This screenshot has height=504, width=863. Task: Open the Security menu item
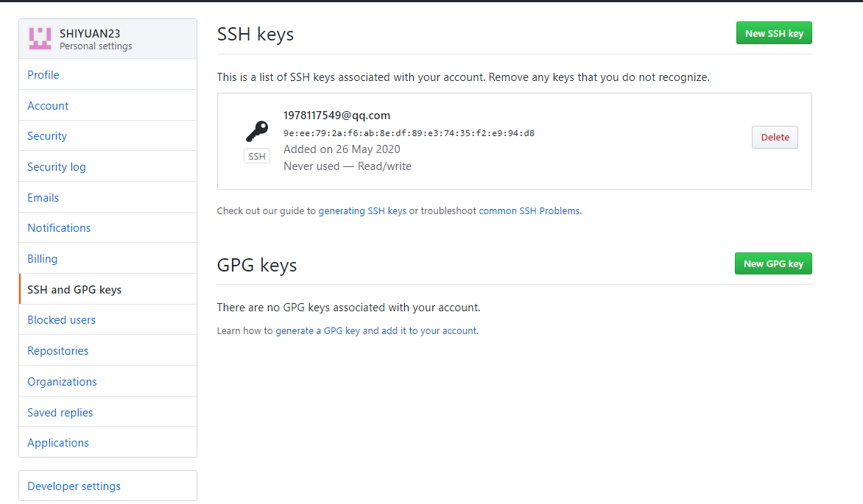[x=47, y=136]
